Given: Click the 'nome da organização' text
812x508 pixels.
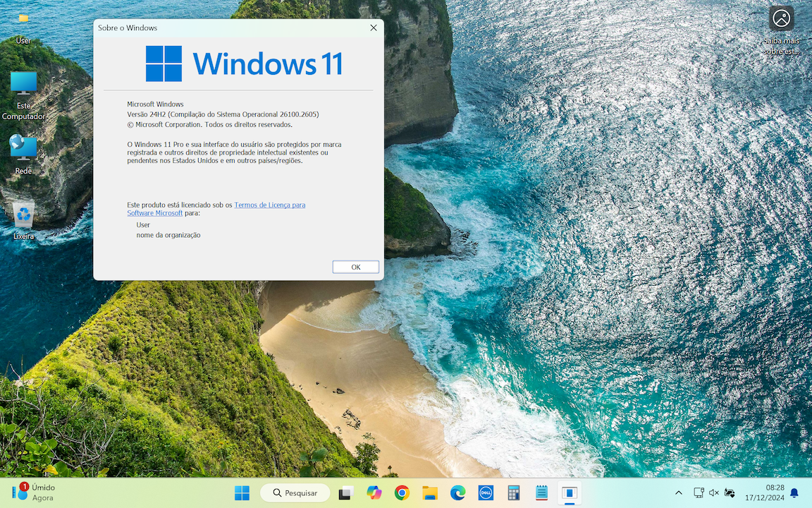Looking at the screenshot, I should tap(168, 235).
